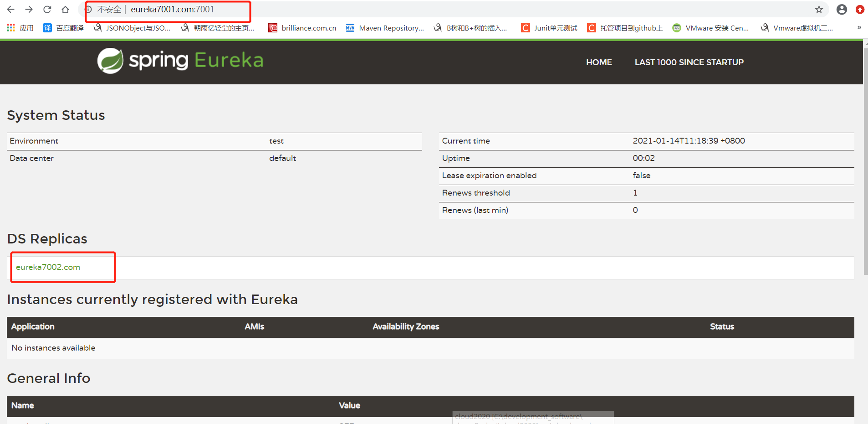Click the Lease expiration enabled label
Viewport: 868px width, 424px height.
click(489, 176)
